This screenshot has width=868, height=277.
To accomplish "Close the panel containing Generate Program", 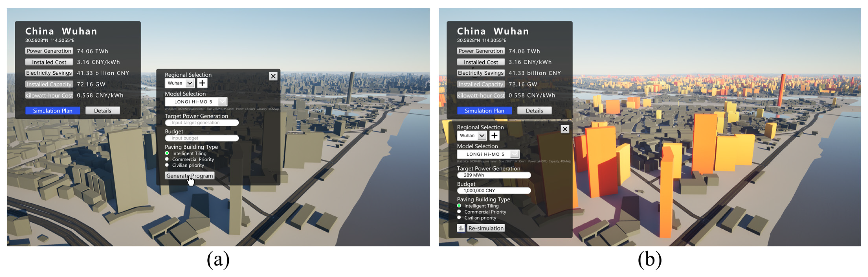I will coord(273,76).
